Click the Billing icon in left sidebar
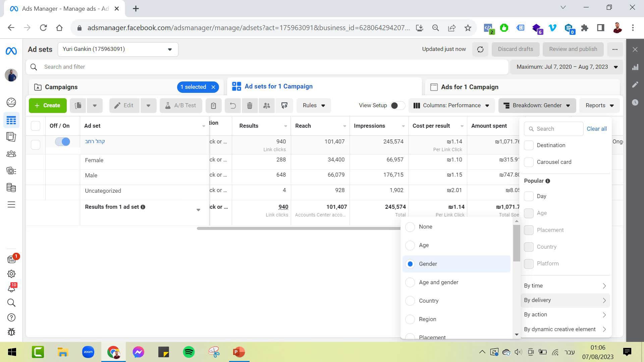Screen dimensions: 644x362 click(x=11, y=187)
